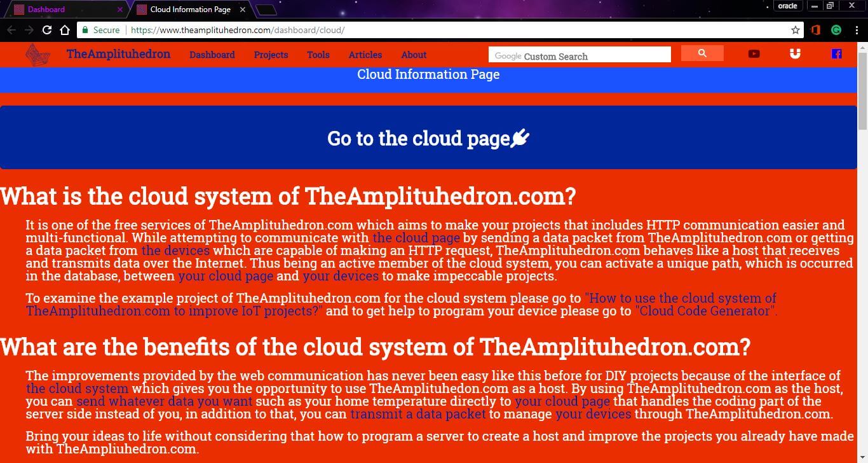
Task: Click the TheAmplituhedron site title link
Action: [118, 54]
